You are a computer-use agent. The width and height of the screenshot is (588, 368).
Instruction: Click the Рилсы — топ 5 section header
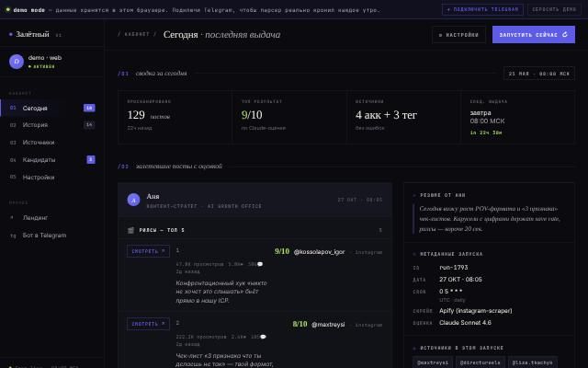[x=254, y=230]
